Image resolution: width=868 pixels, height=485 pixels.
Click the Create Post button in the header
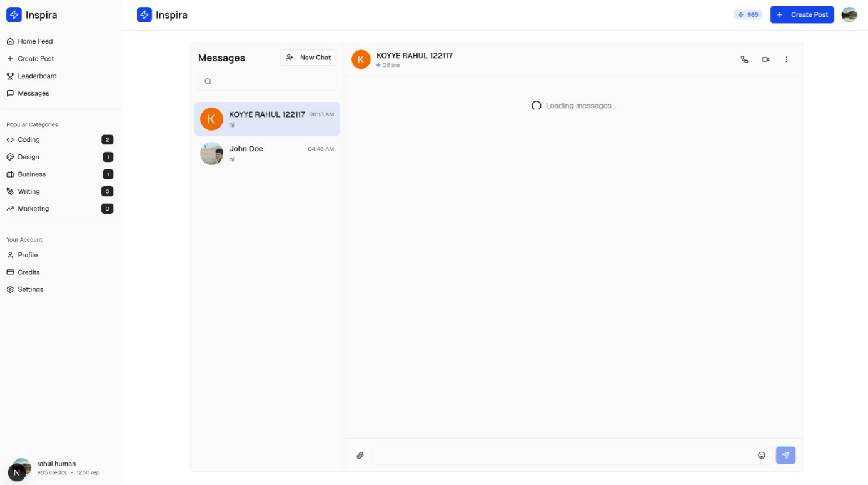[x=802, y=15]
